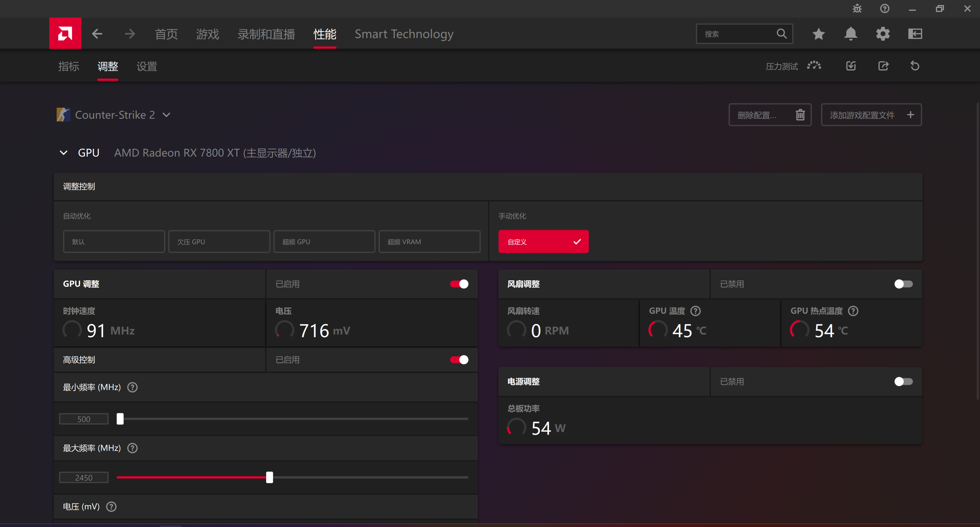Click the 最小频率 slider handle
Image resolution: width=980 pixels, height=527 pixels.
120,419
